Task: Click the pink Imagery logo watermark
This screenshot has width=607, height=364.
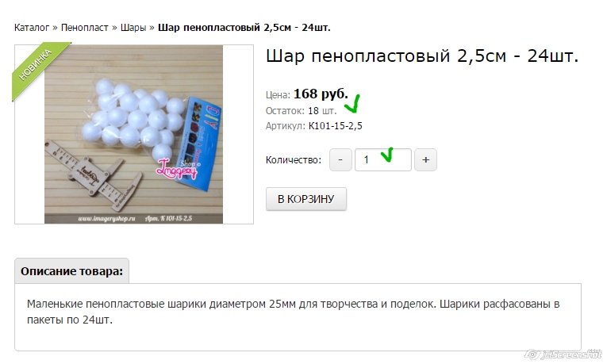Action: tap(176, 170)
